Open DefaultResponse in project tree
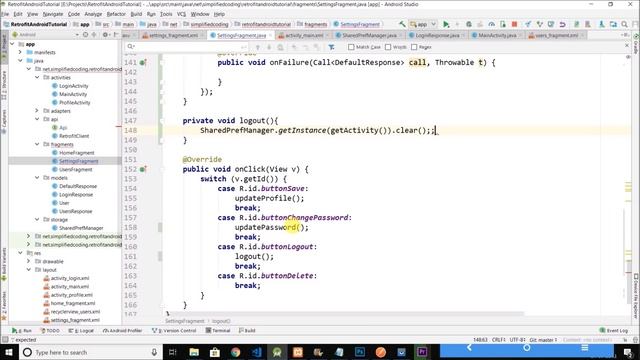Screen dimensions: 640x360 (78, 186)
